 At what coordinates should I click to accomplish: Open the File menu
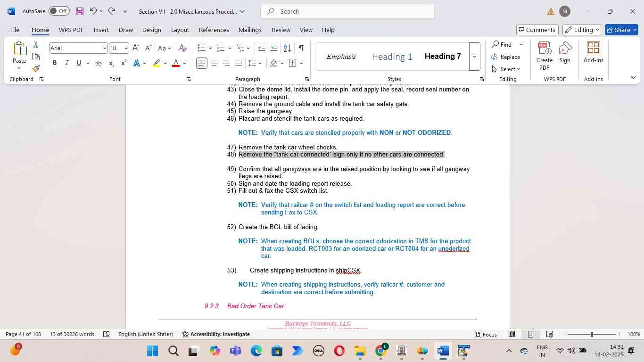[x=15, y=30]
